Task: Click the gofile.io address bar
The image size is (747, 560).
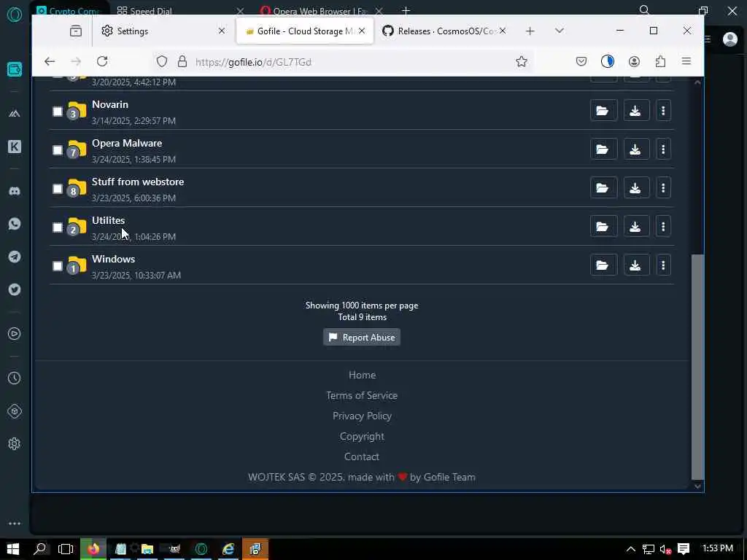Action: 343,62
